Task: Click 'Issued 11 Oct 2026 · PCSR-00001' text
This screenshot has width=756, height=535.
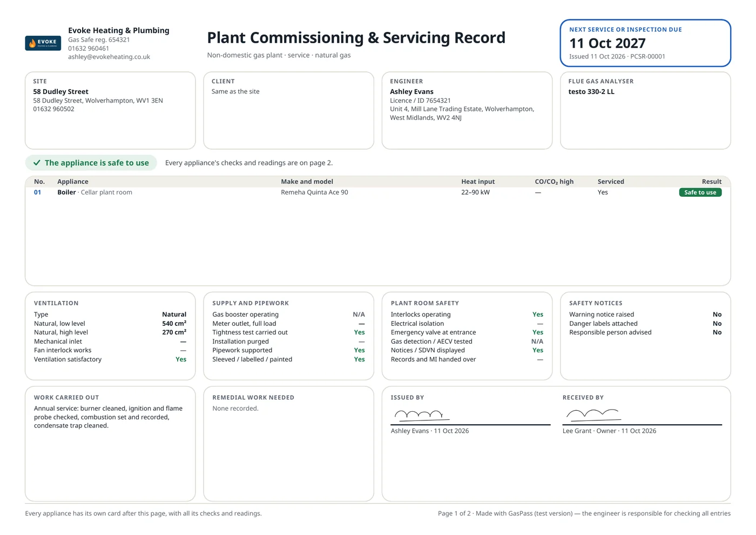Action: tap(617, 56)
